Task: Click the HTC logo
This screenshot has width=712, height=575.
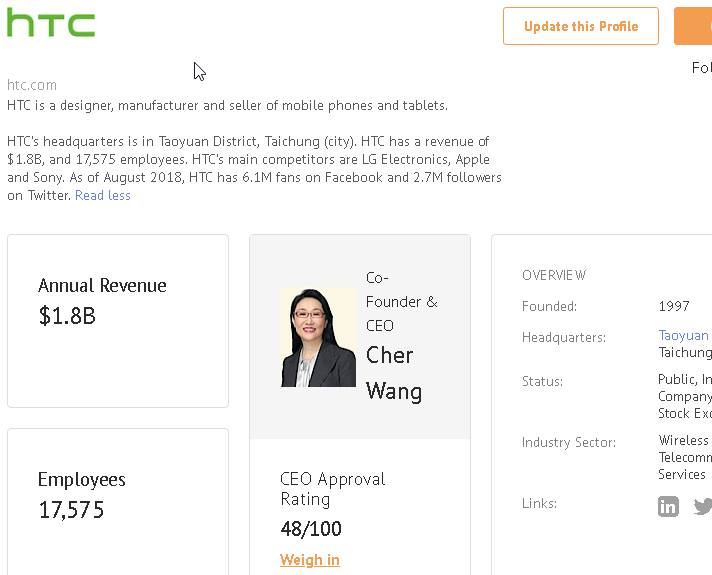Action: pos(51,23)
